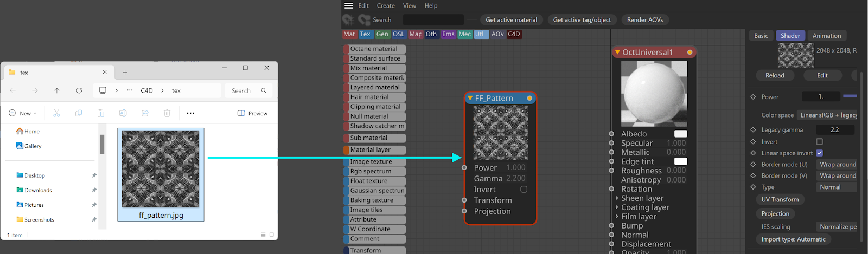Select the ff_pattern.jpg file thumbnail
This screenshot has width=868, height=254.
tap(161, 169)
